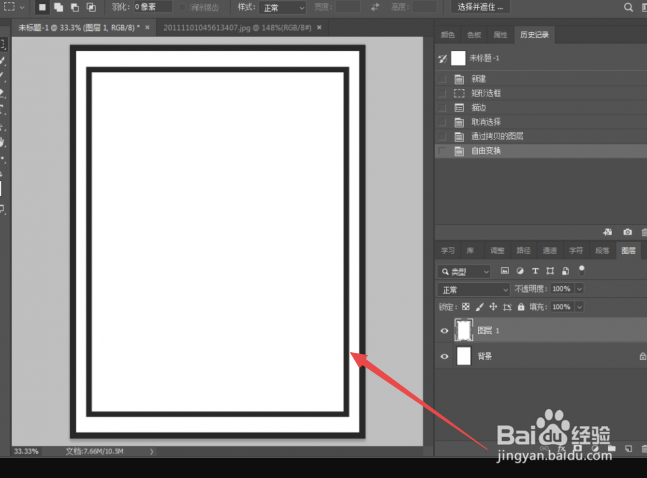
Task: Open the search magnifier in options bar
Action: (628, 7)
